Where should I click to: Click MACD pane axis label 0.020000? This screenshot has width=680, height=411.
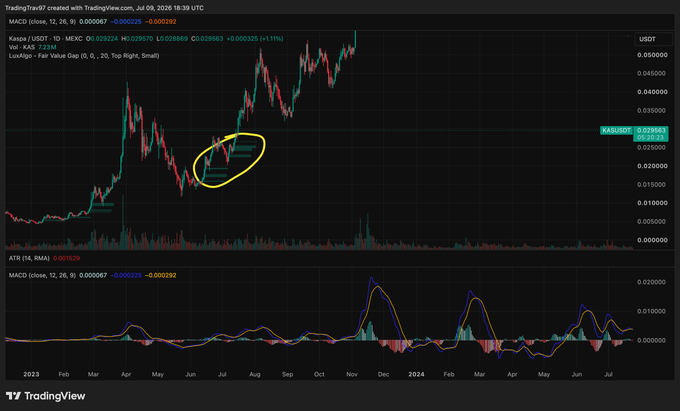(x=652, y=282)
